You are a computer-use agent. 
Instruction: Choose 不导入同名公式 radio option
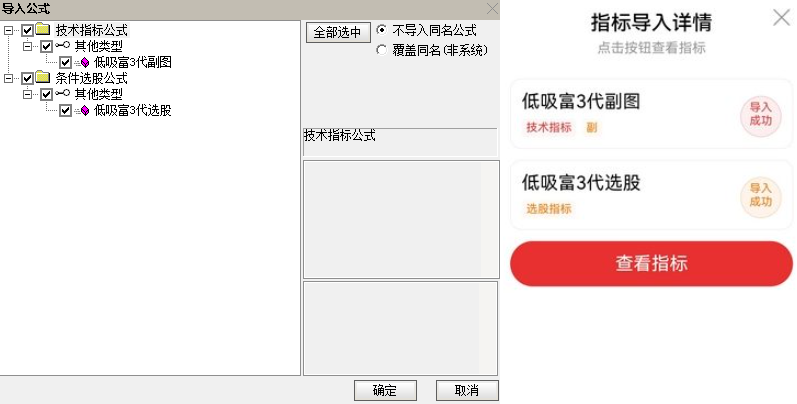pos(381,30)
